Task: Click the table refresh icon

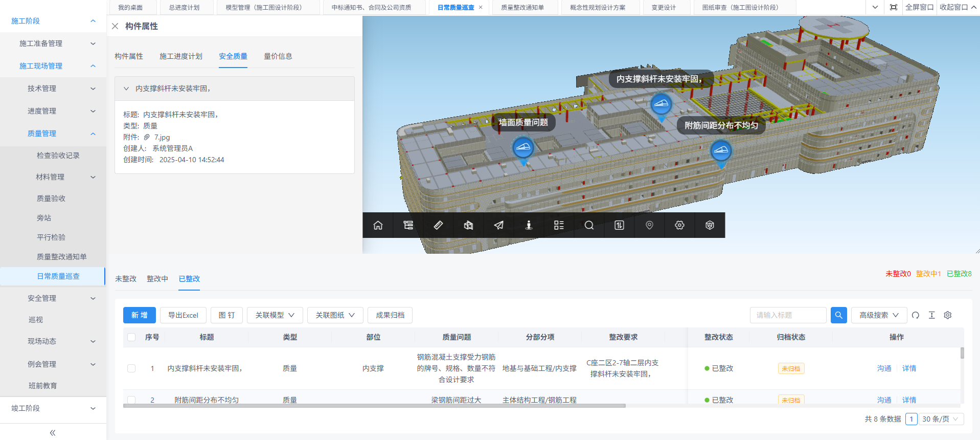Action: click(x=916, y=315)
